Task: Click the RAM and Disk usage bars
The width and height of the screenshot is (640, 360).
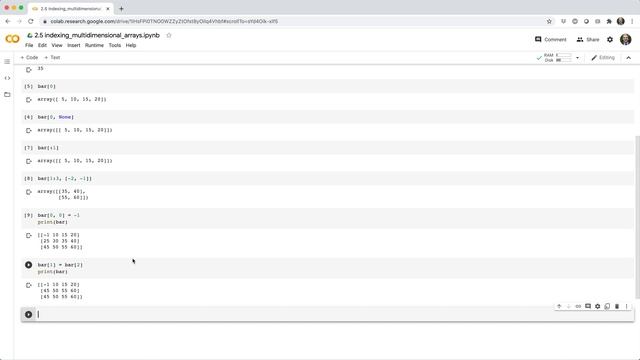Action: tap(558, 58)
